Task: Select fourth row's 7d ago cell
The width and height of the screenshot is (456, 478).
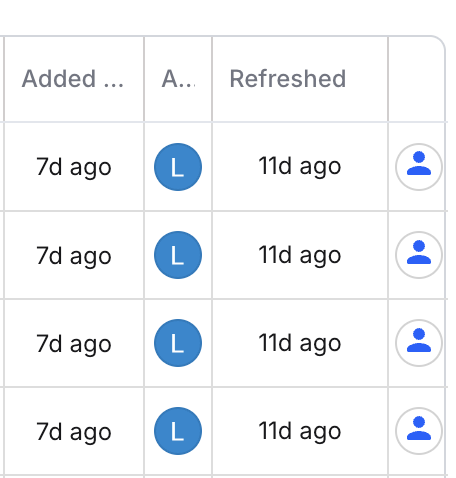Action: coord(74,431)
